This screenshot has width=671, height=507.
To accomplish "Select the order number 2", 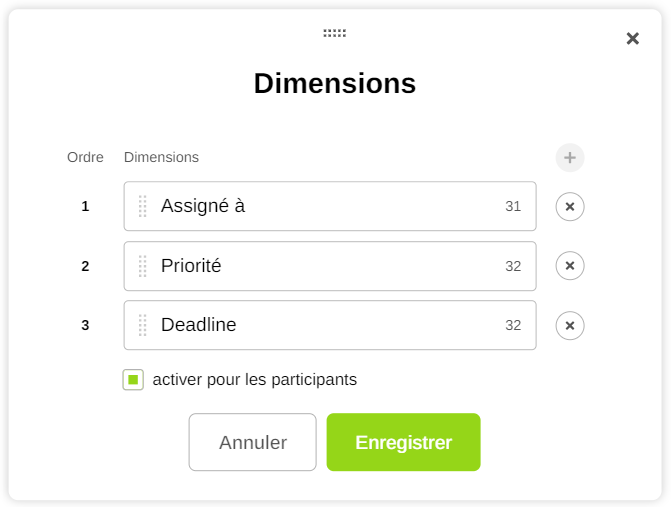I will [x=85, y=266].
